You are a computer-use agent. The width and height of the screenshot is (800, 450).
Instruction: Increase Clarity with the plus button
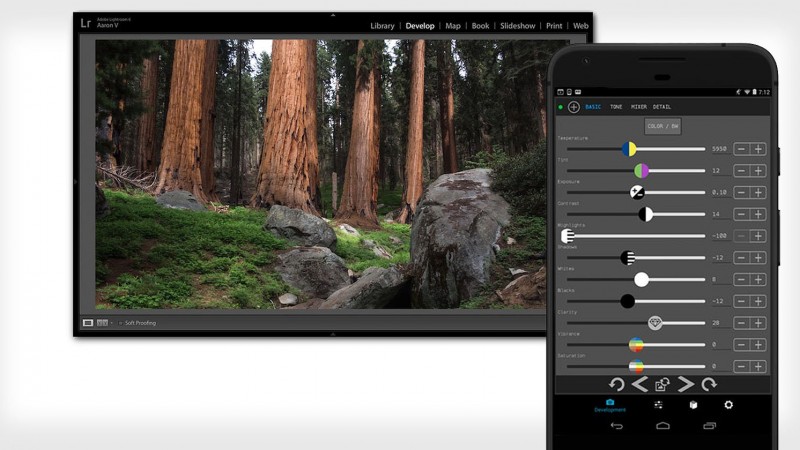tap(758, 323)
